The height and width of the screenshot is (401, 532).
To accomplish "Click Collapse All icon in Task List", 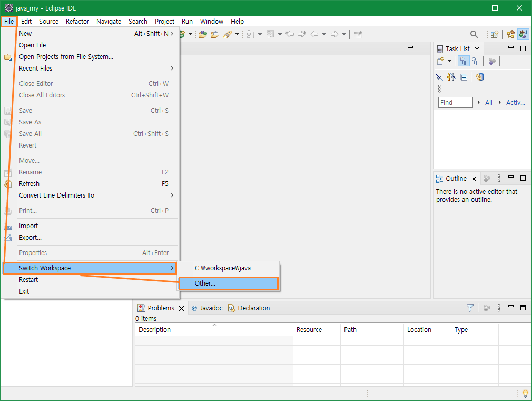I will (464, 77).
